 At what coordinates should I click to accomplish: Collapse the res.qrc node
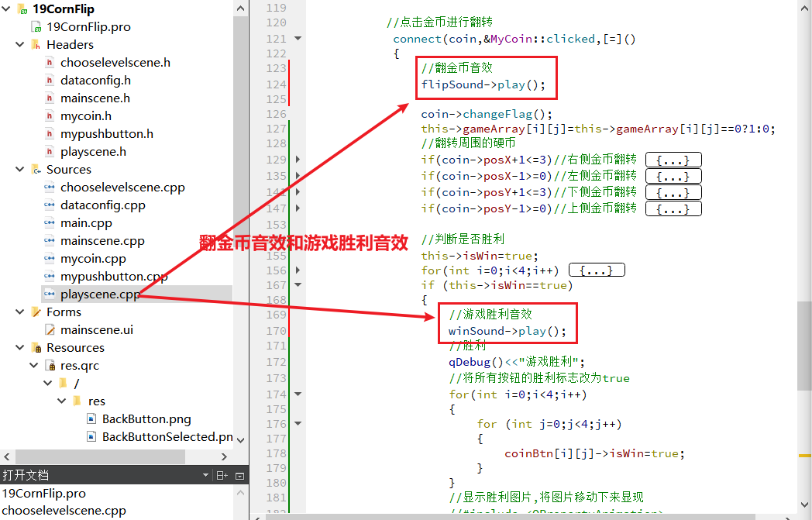34,365
